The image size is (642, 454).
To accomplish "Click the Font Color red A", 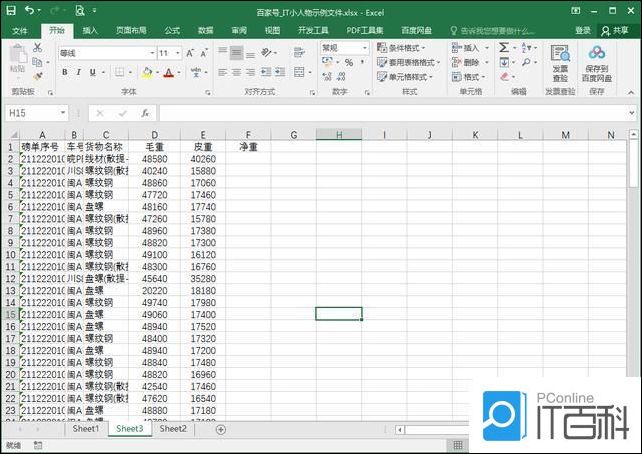I will coord(169,72).
